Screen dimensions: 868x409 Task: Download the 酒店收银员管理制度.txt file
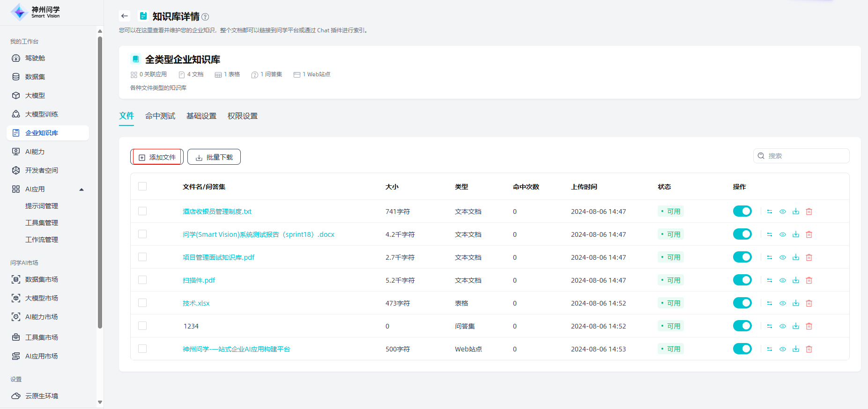coord(796,212)
